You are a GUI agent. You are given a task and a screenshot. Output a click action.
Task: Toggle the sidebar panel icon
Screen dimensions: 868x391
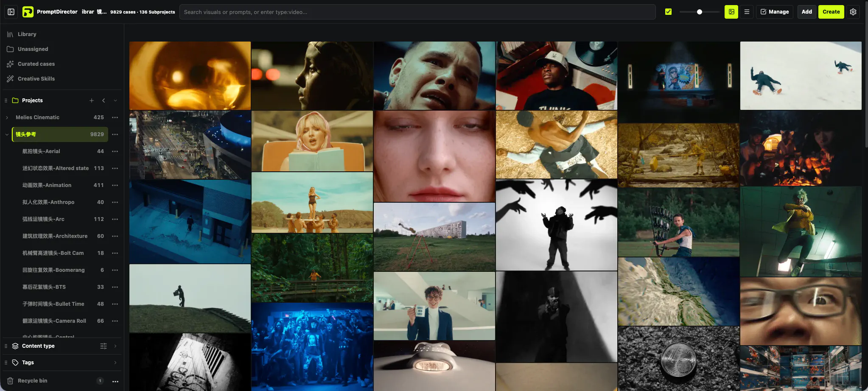(x=11, y=12)
